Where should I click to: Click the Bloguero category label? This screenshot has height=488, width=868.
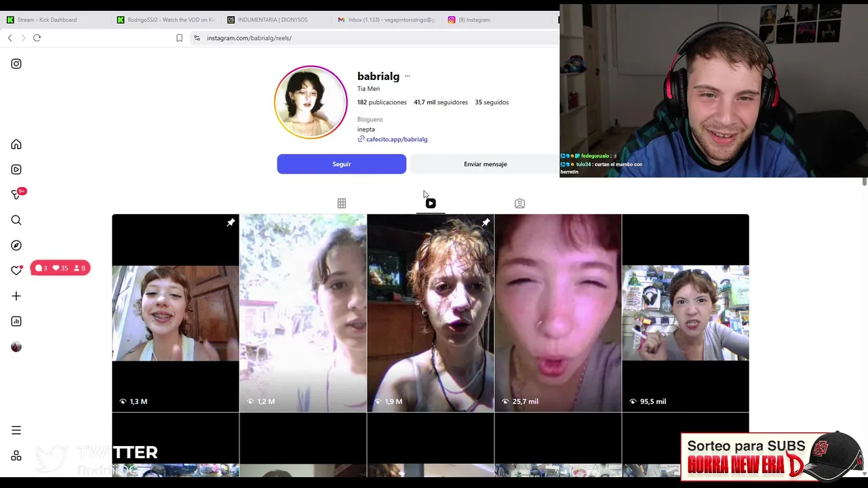pyautogui.click(x=370, y=119)
